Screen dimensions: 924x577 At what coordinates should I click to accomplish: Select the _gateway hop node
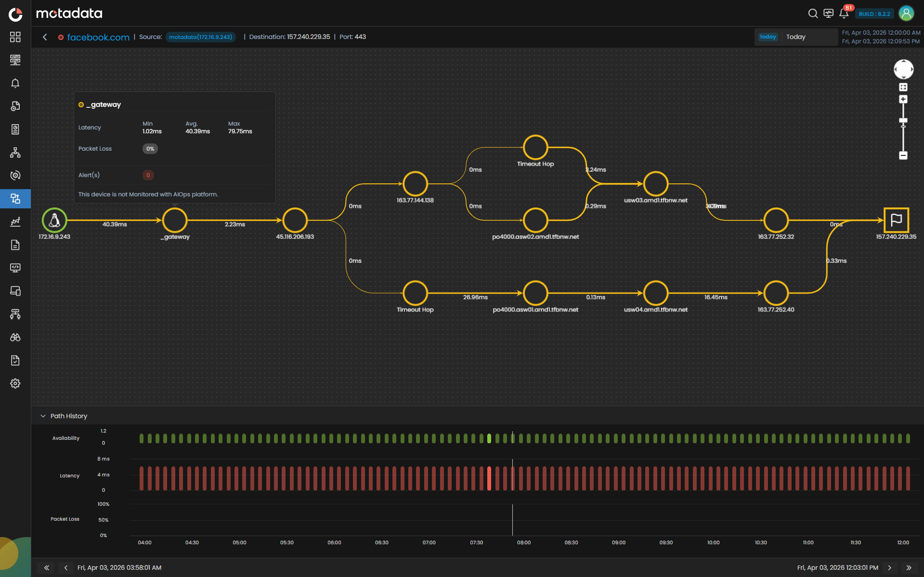point(175,220)
